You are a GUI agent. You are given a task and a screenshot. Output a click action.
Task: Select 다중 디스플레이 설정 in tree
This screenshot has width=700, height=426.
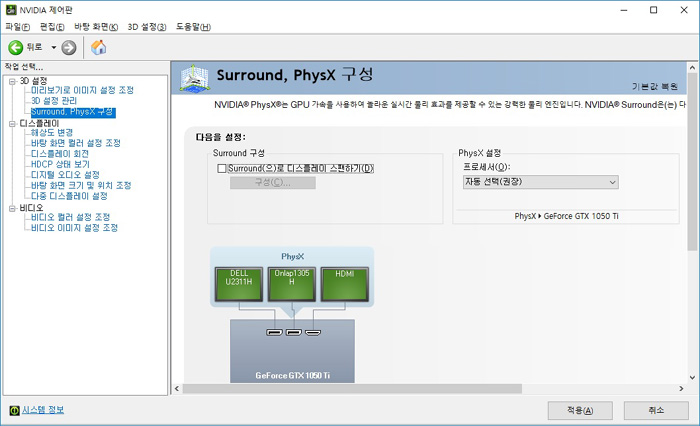tap(69, 196)
